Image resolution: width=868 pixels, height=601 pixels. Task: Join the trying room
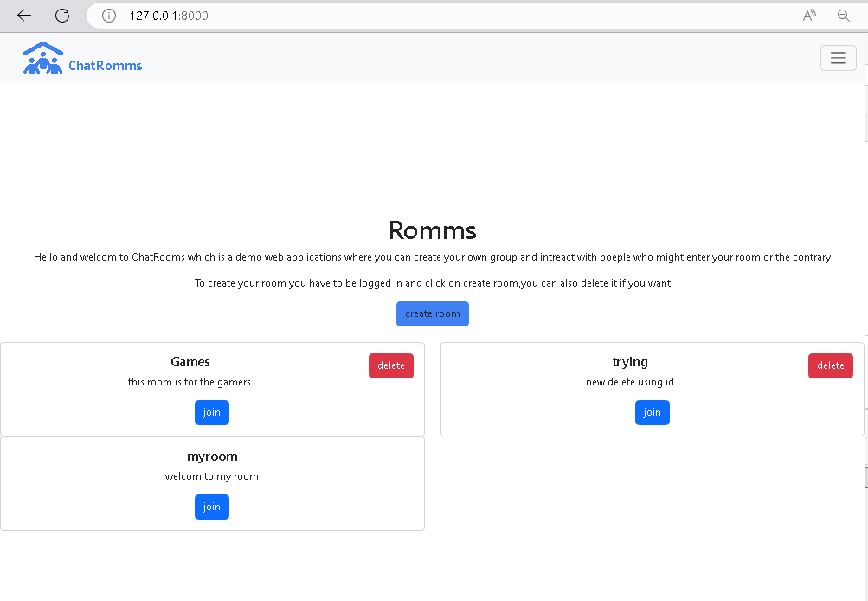click(652, 412)
